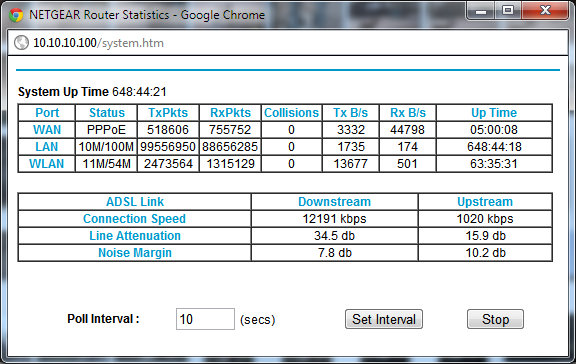Viewport: 576px width, 364px height.
Task: Click the Upstream column header
Action: coord(485,202)
